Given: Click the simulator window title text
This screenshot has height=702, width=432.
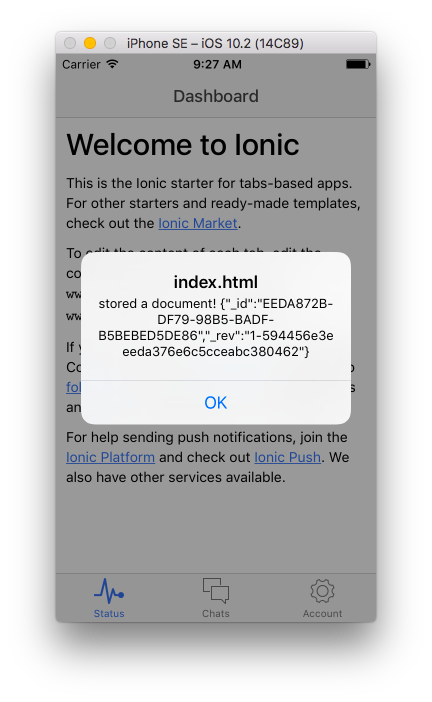Looking at the screenshot, I should coord(215,43).
